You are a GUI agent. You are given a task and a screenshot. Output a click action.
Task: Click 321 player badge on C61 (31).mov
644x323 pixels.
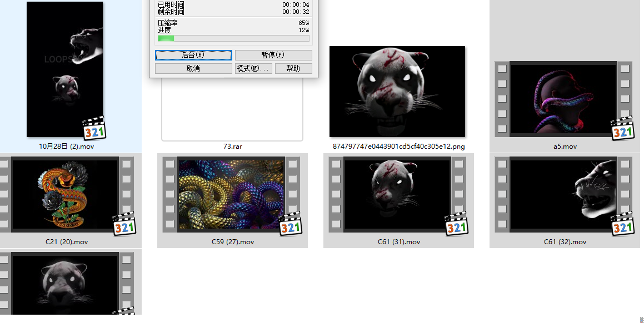click(456, 224)
